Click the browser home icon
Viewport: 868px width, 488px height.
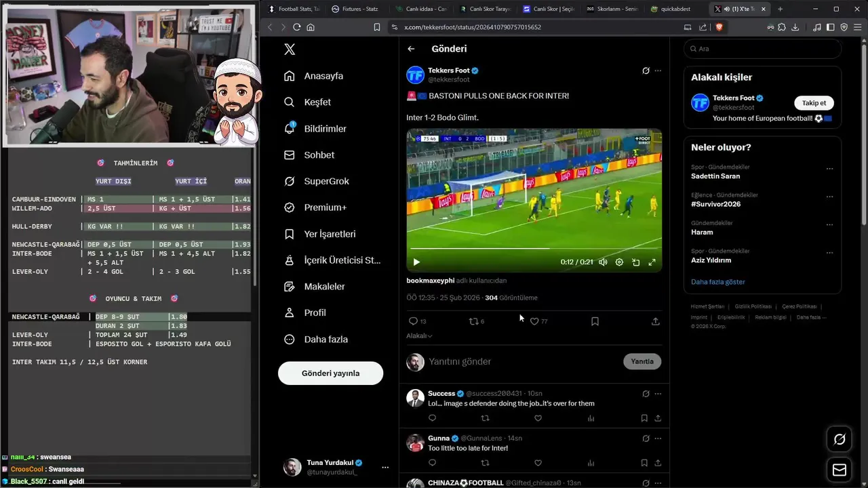point(311,27)
